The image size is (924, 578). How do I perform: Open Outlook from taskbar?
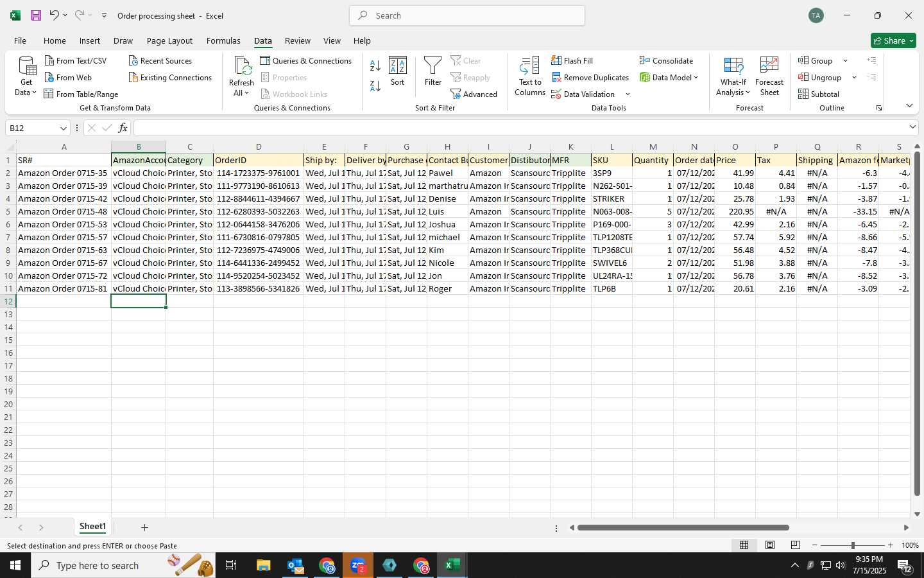[295, 565]
